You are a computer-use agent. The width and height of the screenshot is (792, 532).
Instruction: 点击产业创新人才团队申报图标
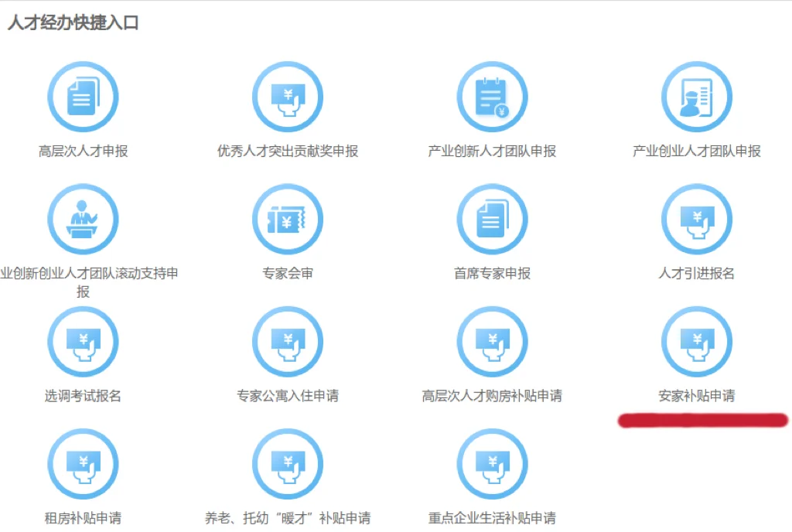click(492, 95)
